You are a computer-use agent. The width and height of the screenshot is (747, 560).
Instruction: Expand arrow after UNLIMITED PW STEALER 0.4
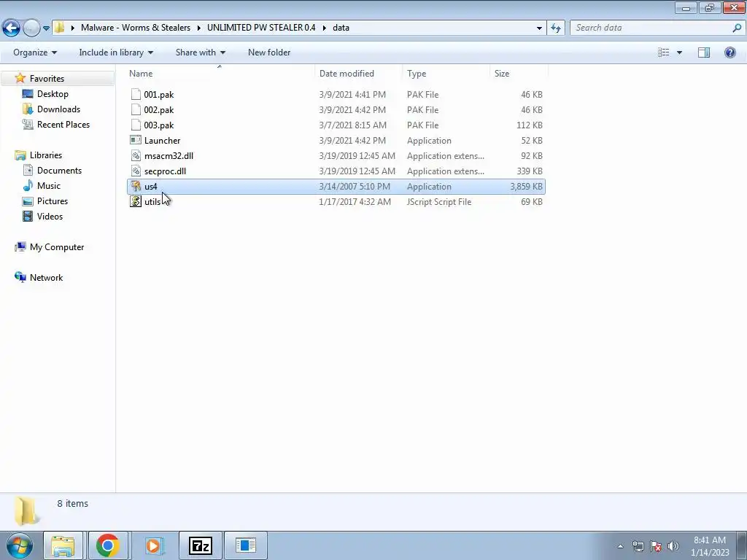[x=324, y=28]
